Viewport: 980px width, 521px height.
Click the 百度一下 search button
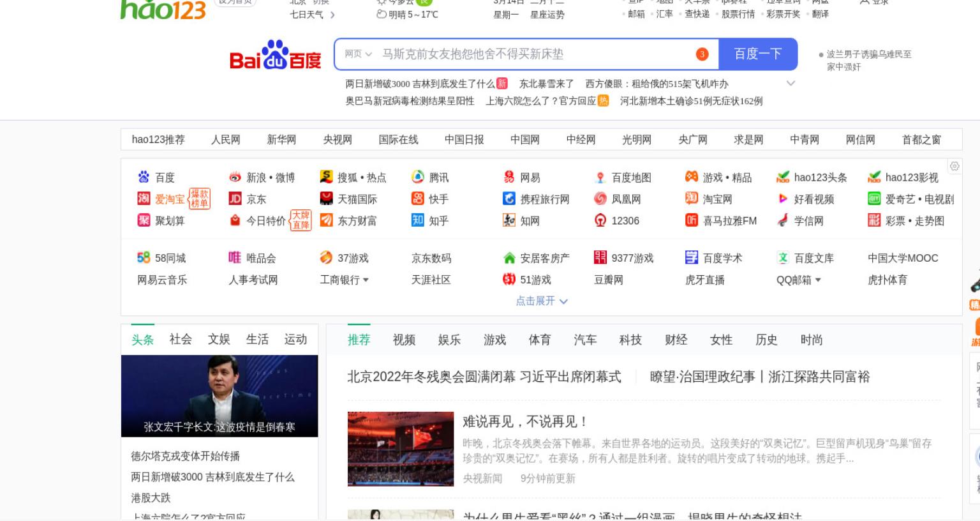pyautogui.click(x=758, y=54)
